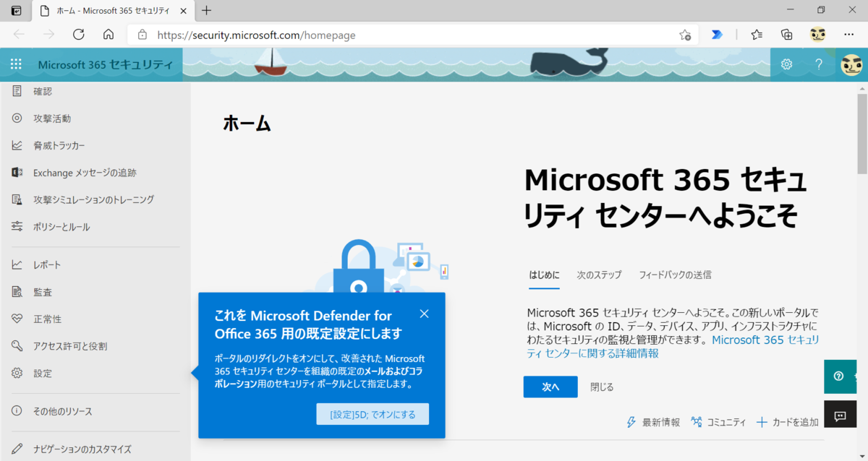Switch to the 次のステップ tab
Screen dimensions: 868x461
599,275
